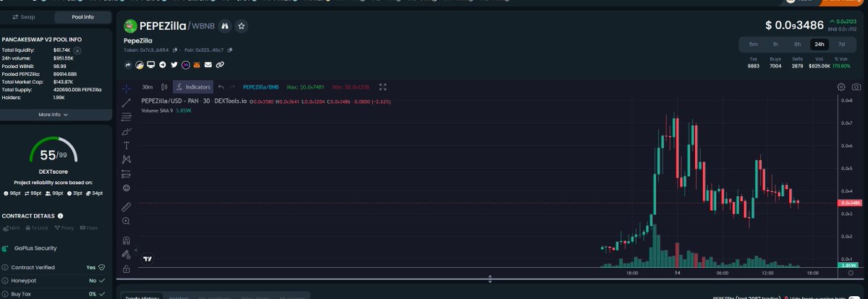This screenshot has width=868, height=299.
Task: Click the chart explorer icon after share
Action: 140,65
